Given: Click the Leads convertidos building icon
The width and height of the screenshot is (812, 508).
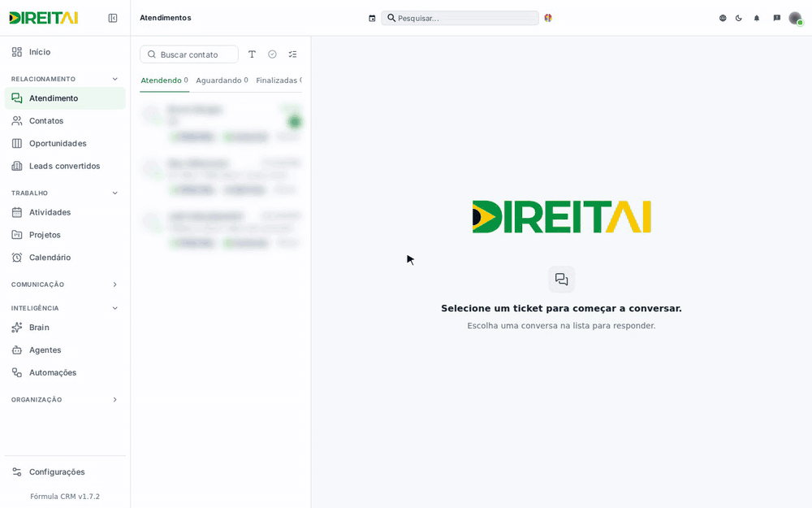Looking at the screenshot, I should (17, 166).
